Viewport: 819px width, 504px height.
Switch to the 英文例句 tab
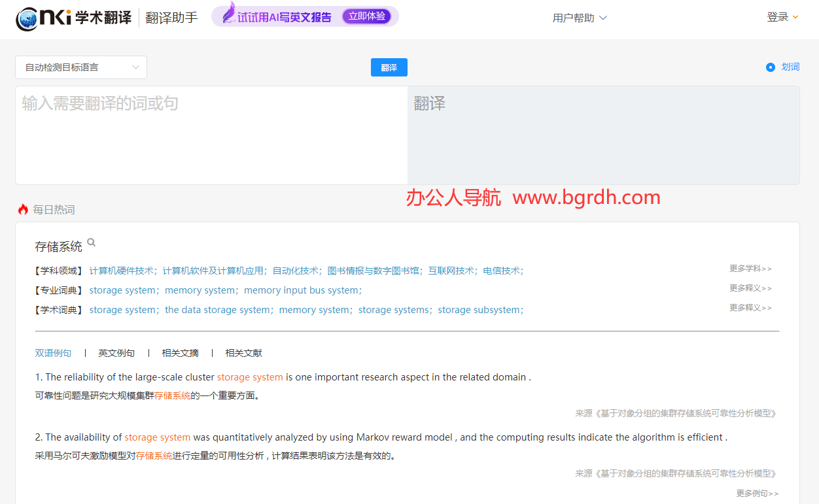tap(116, 353)
